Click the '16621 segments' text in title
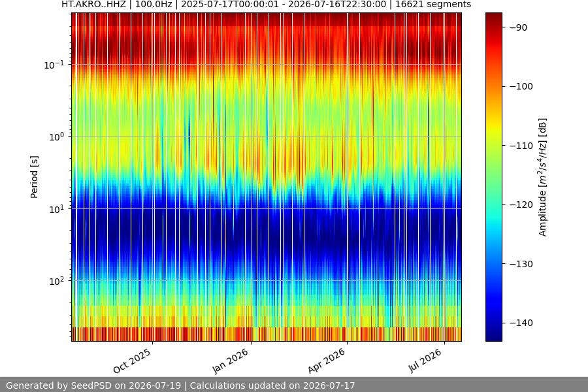Viewport: 588px width, 392px height. [433, 5]
